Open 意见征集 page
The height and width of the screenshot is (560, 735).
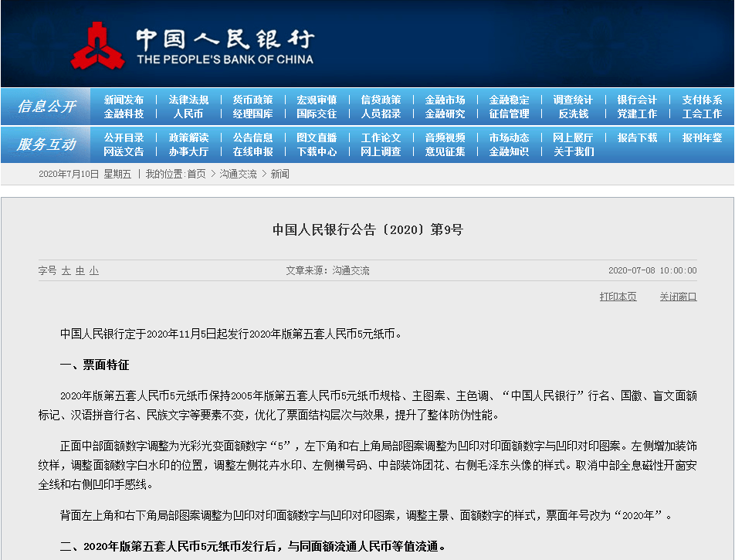(x=445, y=152)
